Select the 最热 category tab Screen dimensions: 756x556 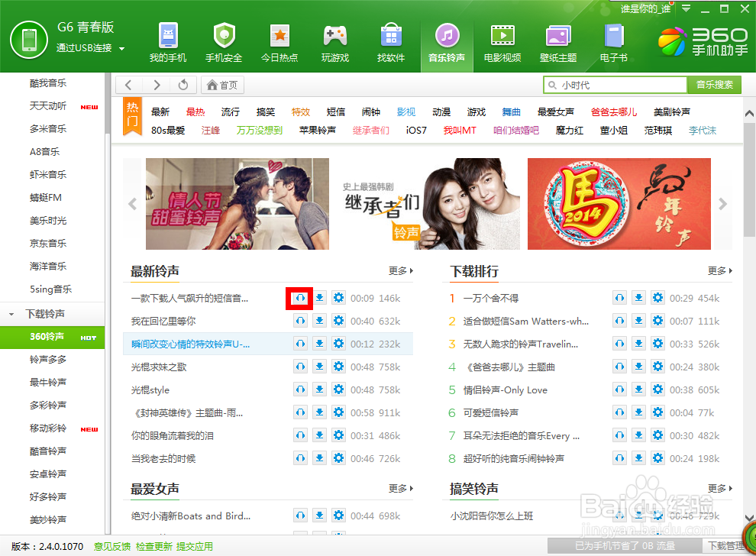195,112
